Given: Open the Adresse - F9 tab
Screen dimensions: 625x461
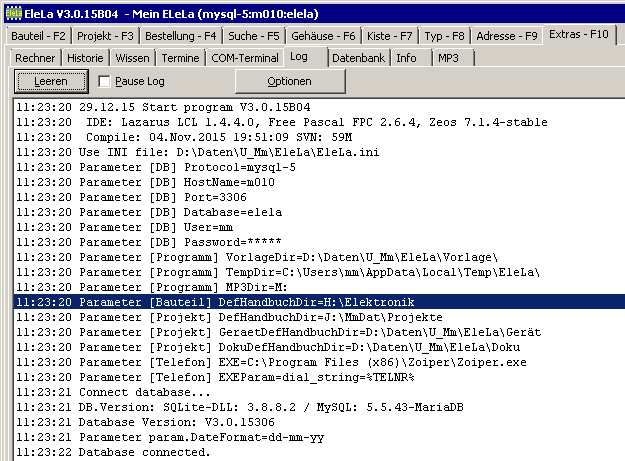Looking at the screenshot, I should coord(507,36).
